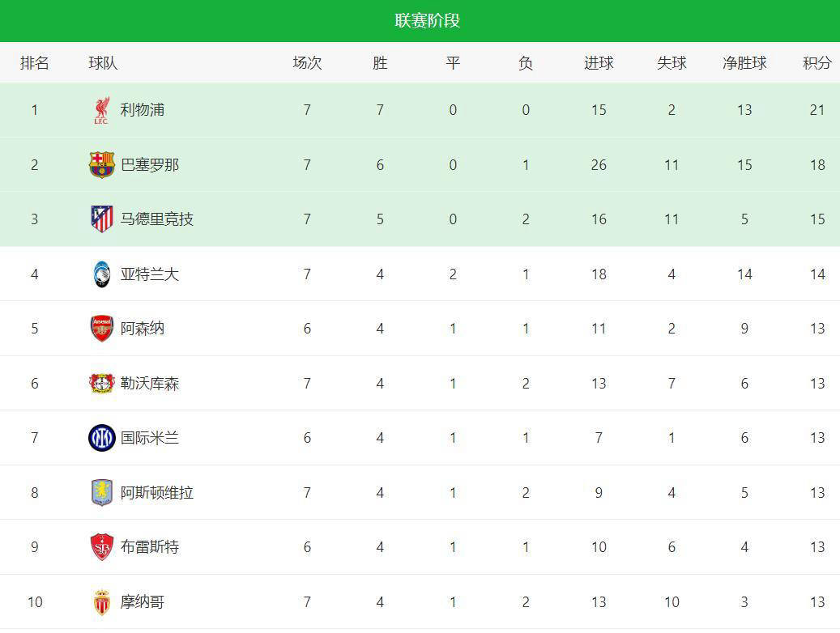Screen dimensions: 840x633
Task: Click the 净胜球 column header
Action: [x=744, y=63]
